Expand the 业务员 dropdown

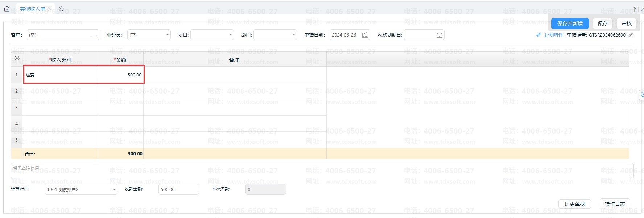click(x=167, y=35)
